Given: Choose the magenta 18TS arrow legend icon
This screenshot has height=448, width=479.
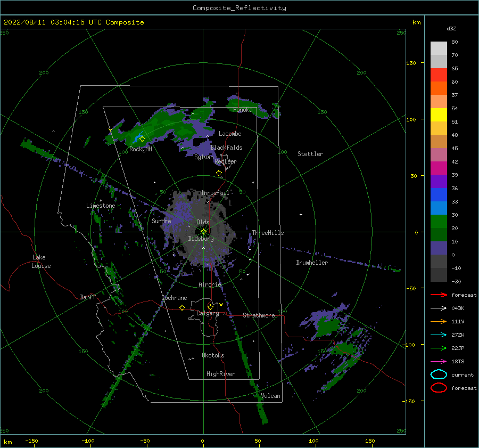Looking at the screenshot, I should click(439, 362).
